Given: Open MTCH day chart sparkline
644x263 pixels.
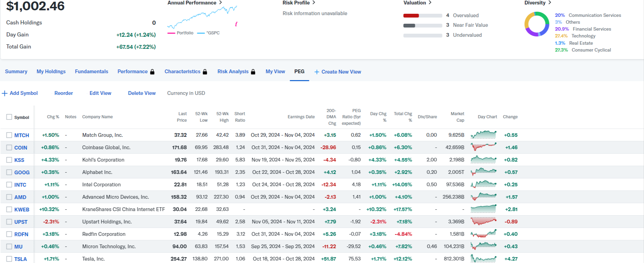Looking at the screenshot, I should [484, 135].
